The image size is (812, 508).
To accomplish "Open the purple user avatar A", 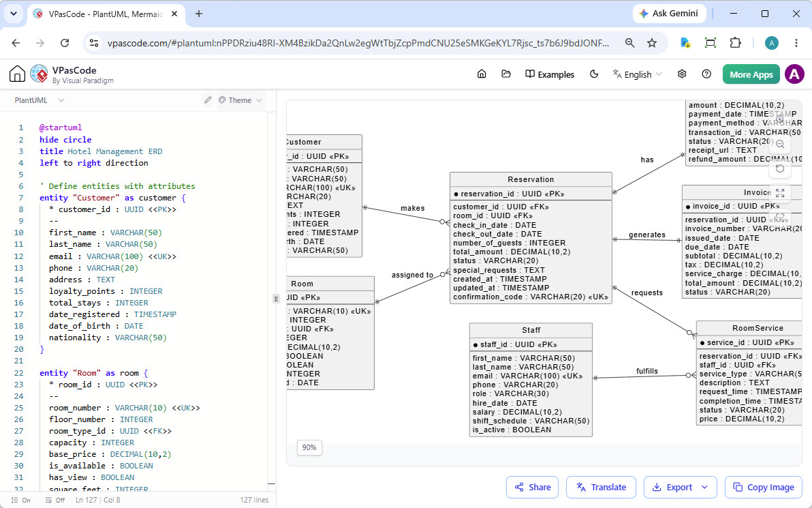I will tap(794, 74).
